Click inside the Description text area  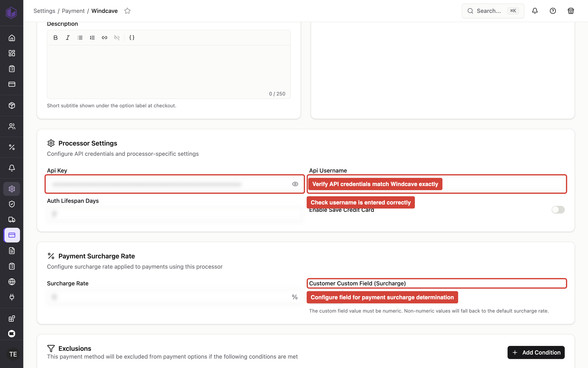pyautogui.click(x=169, y=72)
